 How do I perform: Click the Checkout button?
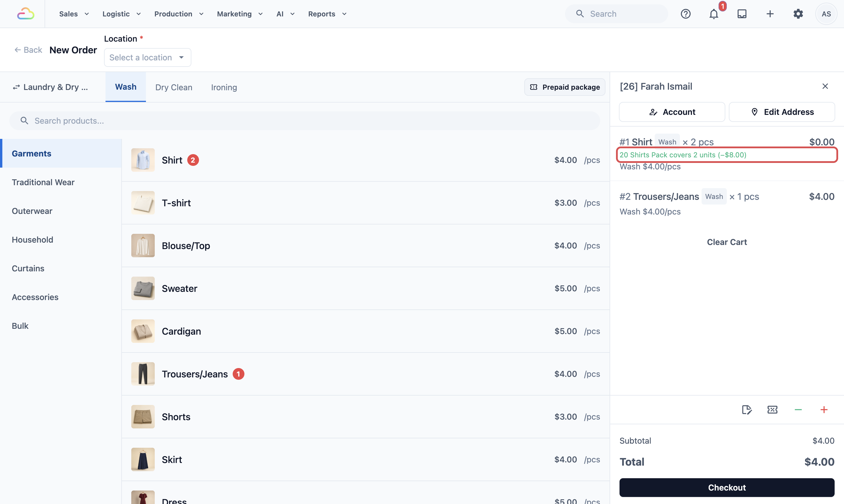pos(727,487)
